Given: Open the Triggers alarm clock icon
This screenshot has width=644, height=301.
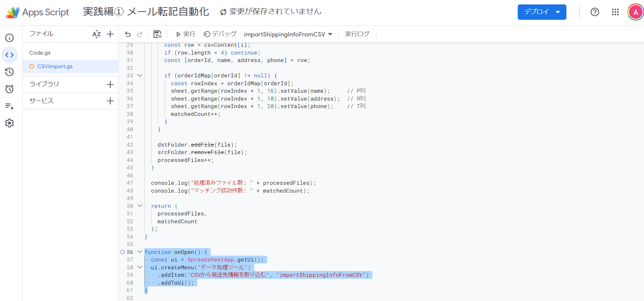Looking at the screenshot, I should click(x=10, y=89).
